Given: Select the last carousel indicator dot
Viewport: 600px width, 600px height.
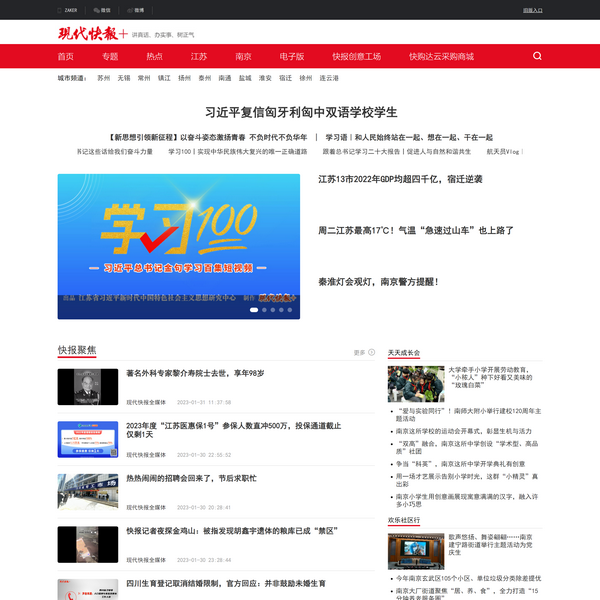Looking at the screenshot, I should point(290,310).
